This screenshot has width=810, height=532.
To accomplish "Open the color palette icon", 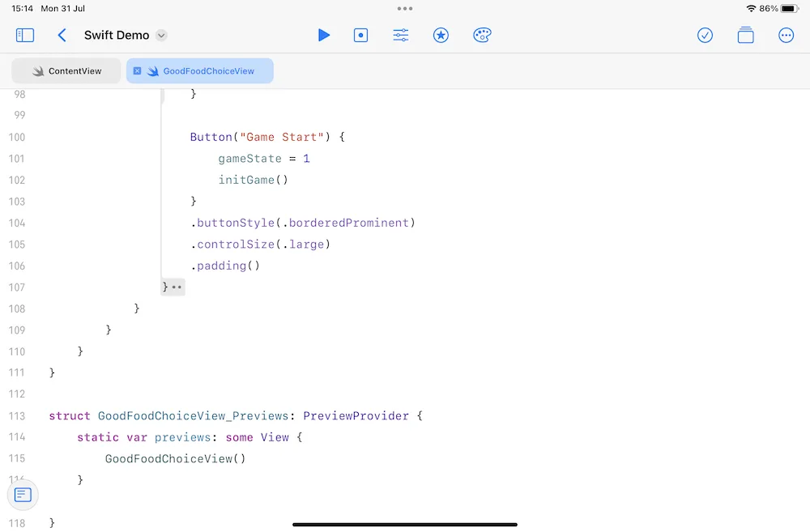I will click(x=481, y=35).
